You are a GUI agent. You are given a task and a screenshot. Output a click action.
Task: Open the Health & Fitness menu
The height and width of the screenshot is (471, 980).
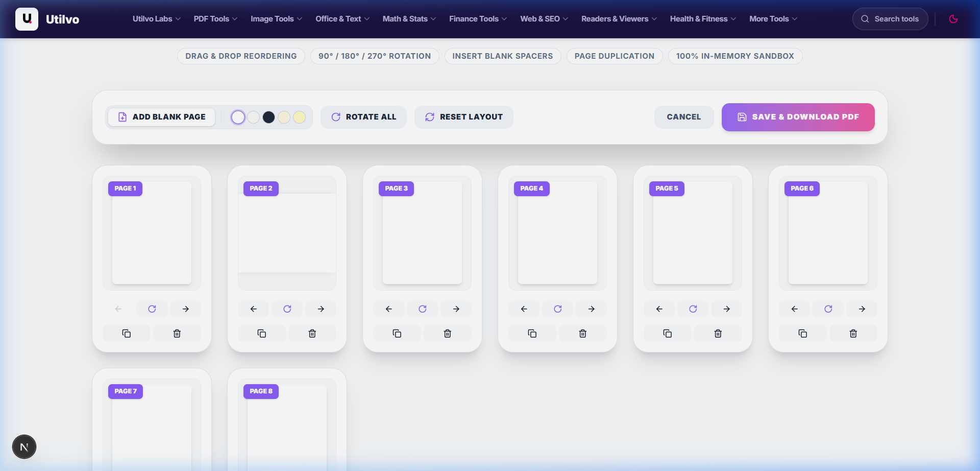click(703, 19)
